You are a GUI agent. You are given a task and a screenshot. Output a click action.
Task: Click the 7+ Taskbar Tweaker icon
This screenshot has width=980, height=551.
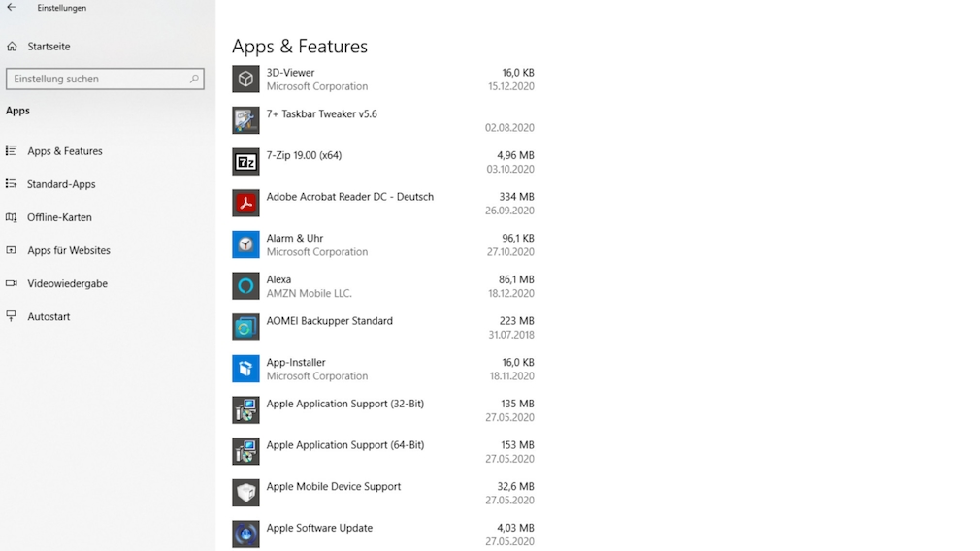click(245, 120)
